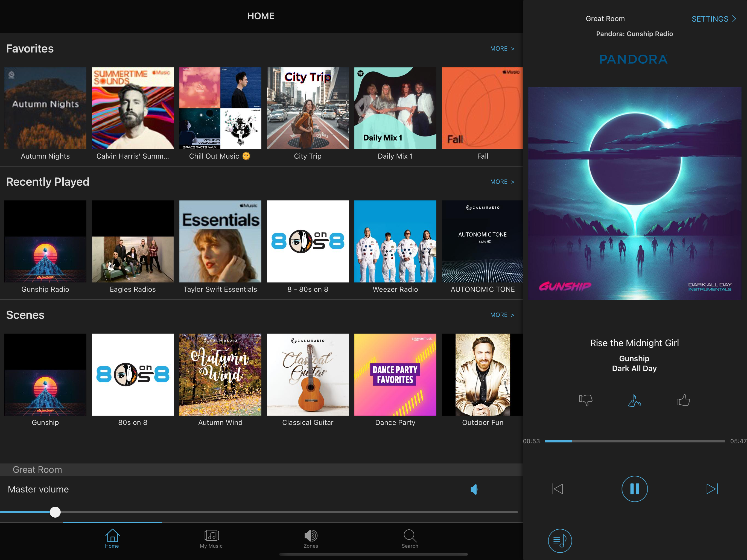Open the Home tab

pos(112,538)
